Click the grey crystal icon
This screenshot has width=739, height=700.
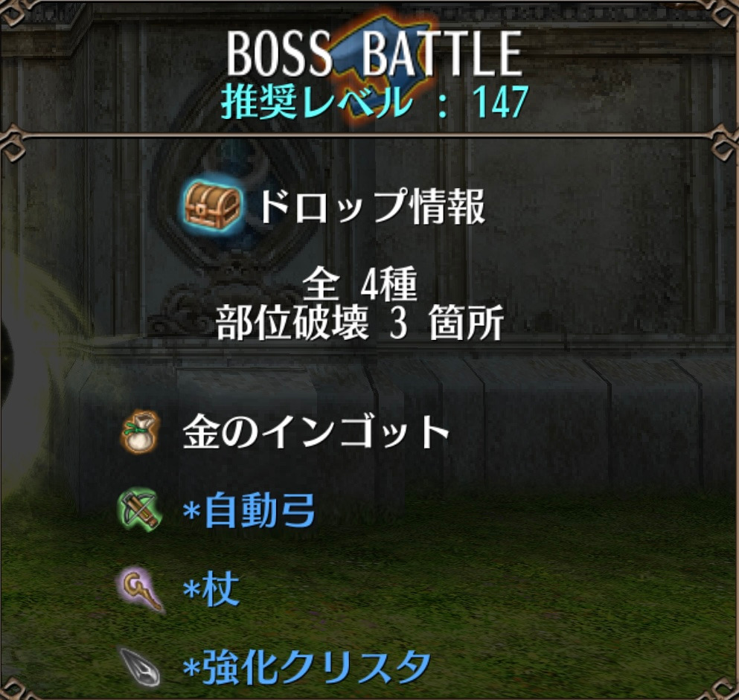pos(141,667)
